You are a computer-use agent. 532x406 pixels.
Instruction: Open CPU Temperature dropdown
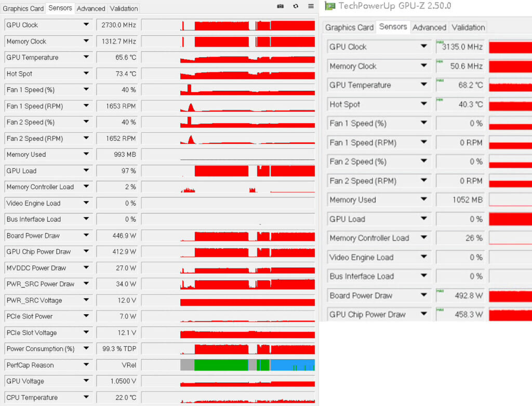click(x=86, y=397)
